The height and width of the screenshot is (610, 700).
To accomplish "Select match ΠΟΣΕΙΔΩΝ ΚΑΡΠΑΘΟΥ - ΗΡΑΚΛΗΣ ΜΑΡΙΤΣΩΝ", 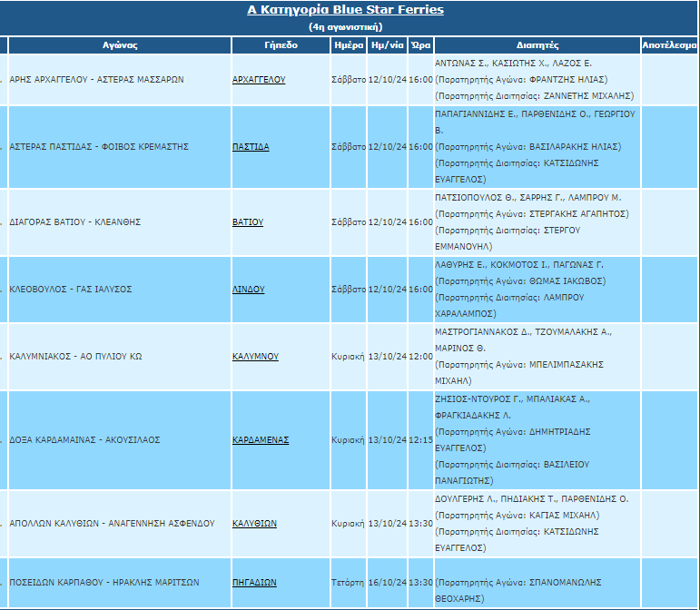I will tap(104, 583).
